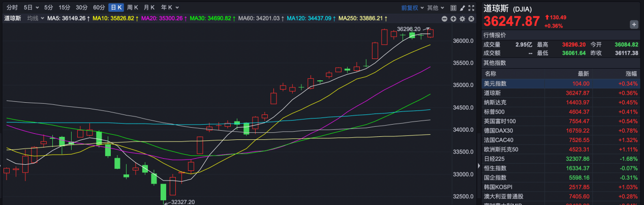Click the 36296.20 high marker on chart
644x205 pixels.
[409, 29]
